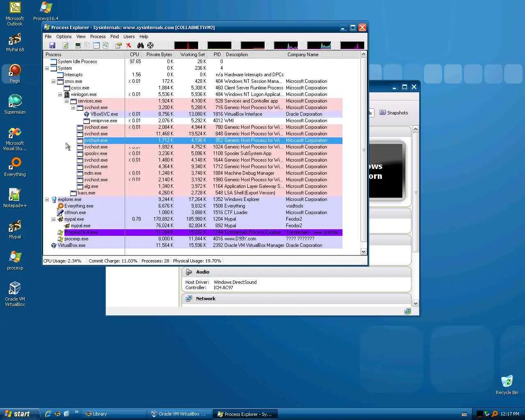Collapse the smss.exe tree node
The height and width of the screenshot is (420, 525).
[x=53, y=81]
